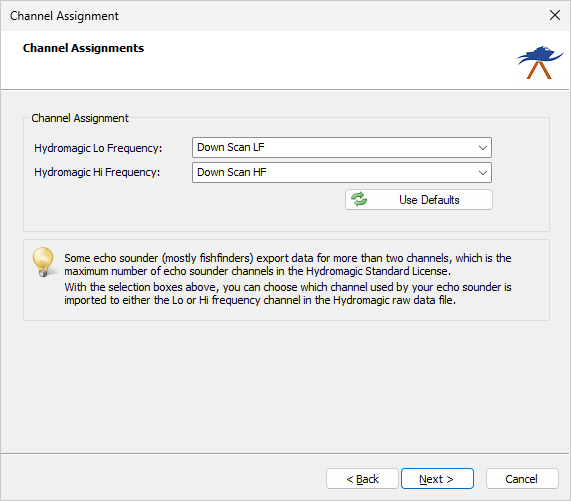Go to the Next wizard step
Viewport: 571px width, 501px height.
437,478
